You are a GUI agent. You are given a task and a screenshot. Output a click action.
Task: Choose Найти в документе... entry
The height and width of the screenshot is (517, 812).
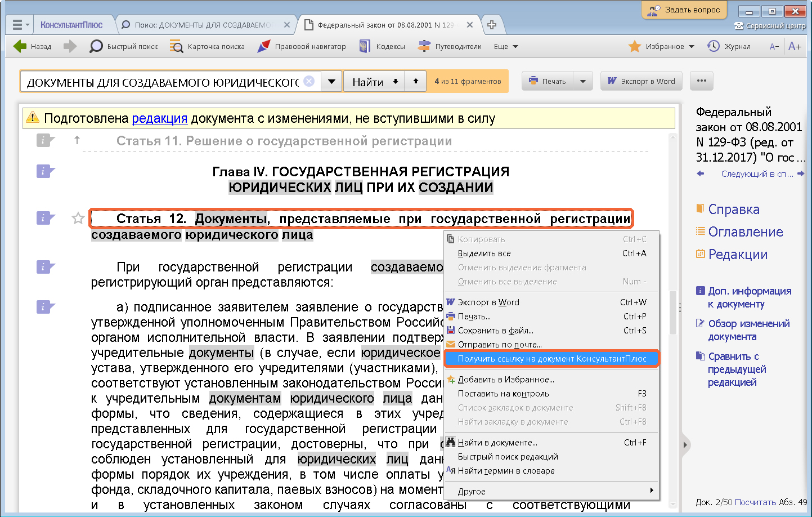[x=551, y=443]
